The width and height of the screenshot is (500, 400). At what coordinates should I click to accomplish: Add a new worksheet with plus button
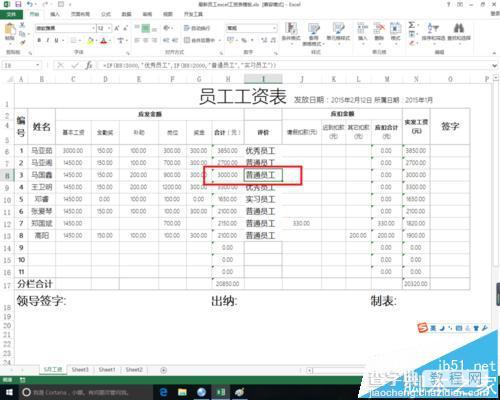[x=163, y=370]
